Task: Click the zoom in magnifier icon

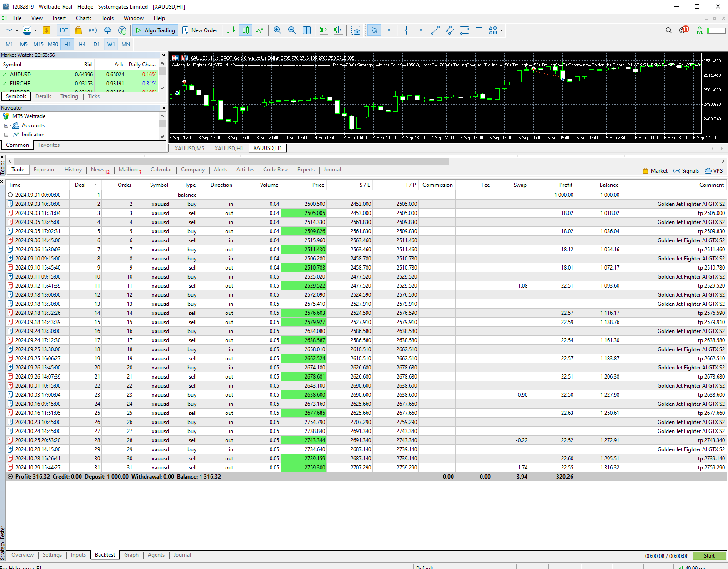Action: (x=277, y=30)
